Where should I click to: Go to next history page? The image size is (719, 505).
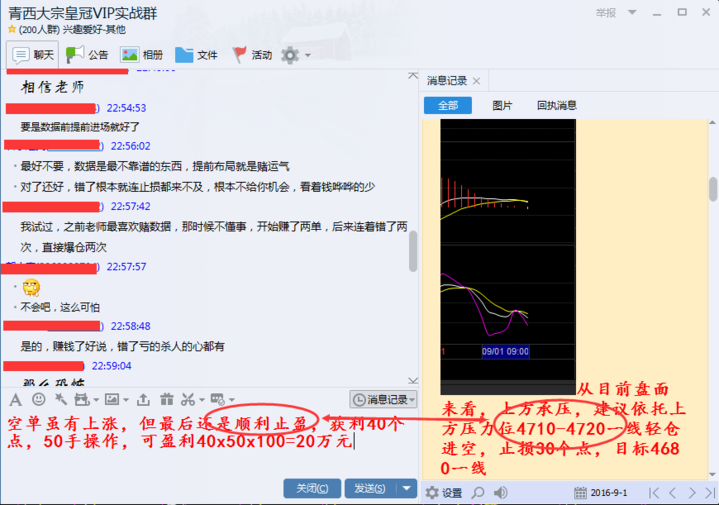click(x=692, y=493)
